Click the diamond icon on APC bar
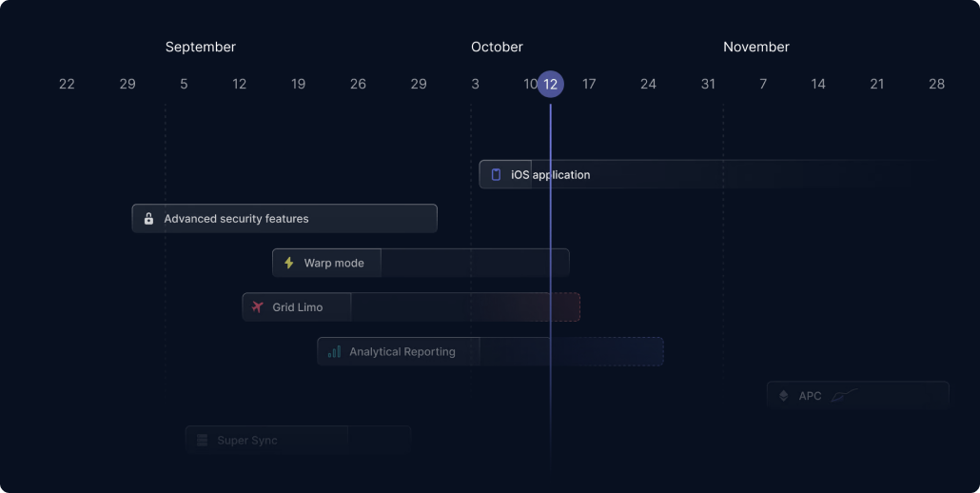This screenshot has height=493, width=980. (784, 396)
